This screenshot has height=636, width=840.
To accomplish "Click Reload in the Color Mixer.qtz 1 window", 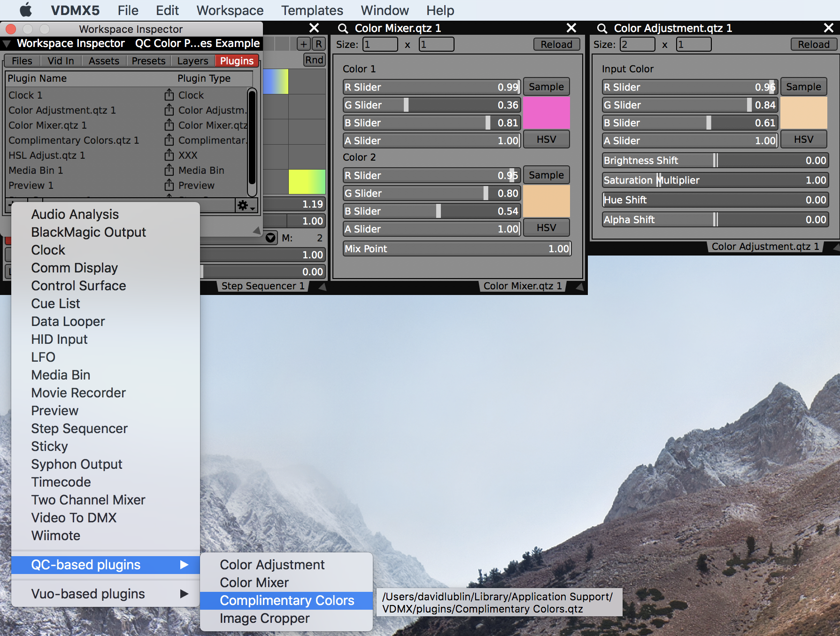I will click(556, 44).
